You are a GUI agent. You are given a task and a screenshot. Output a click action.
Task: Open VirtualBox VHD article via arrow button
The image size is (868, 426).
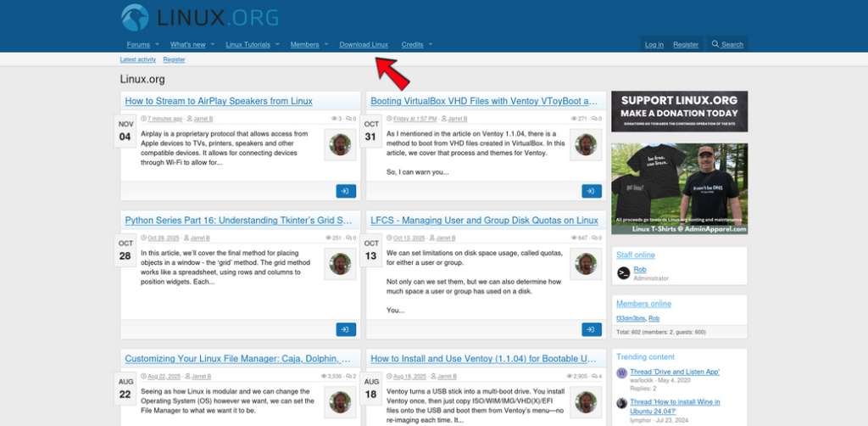pyautogui.click(x=591, y=191)
